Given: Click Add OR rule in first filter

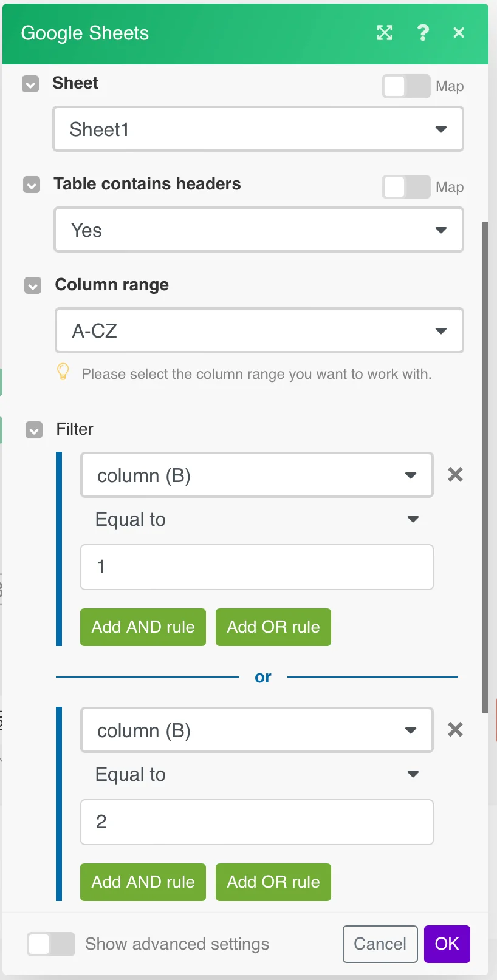Looking at the screenshot, I should [273, 627].
